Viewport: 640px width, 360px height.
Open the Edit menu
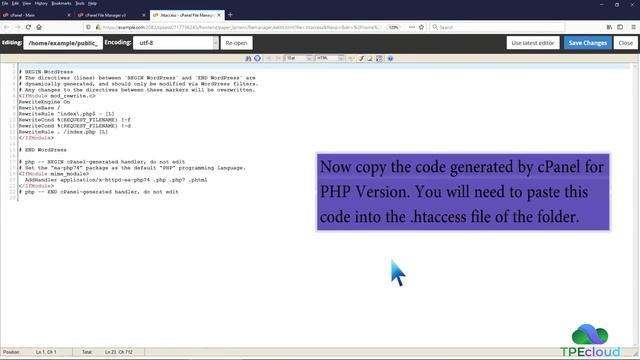tap(15, 3)
